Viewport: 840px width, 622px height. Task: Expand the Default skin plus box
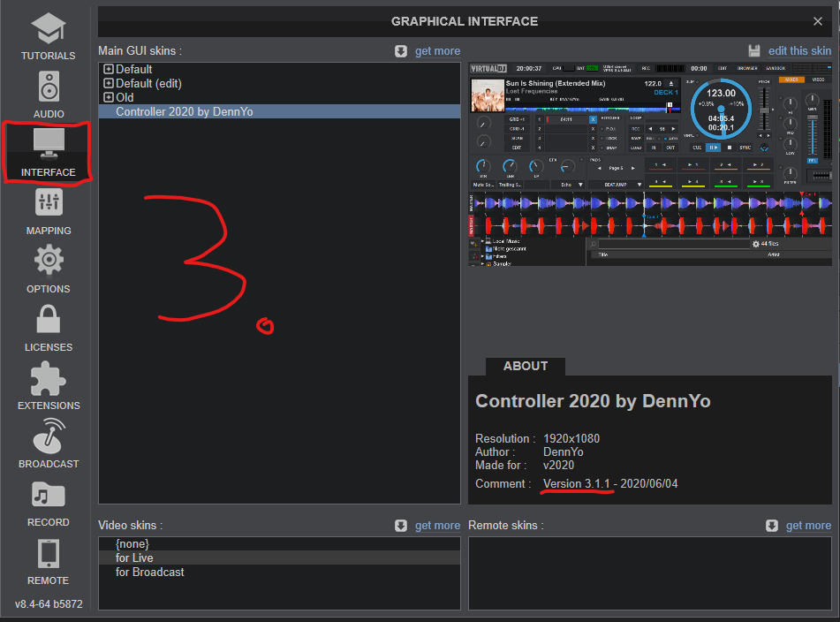pyautogui.click(x=109, y=69)
